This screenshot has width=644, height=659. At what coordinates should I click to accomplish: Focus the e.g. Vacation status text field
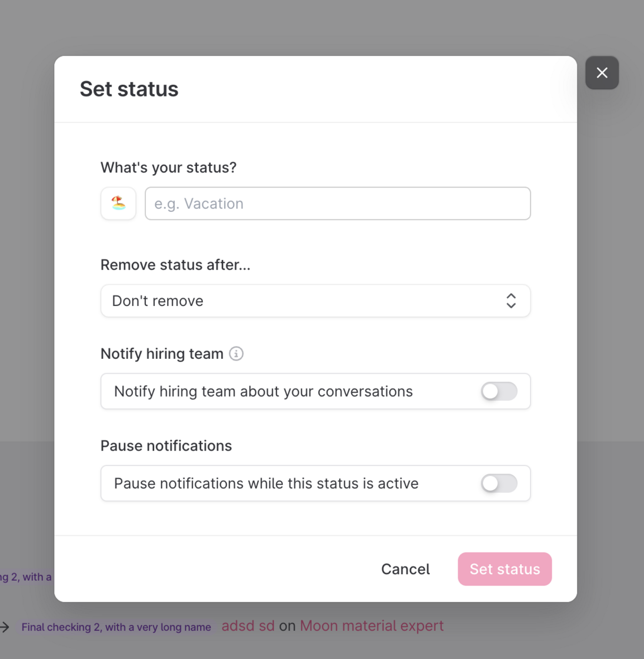(x=338, y=204)
